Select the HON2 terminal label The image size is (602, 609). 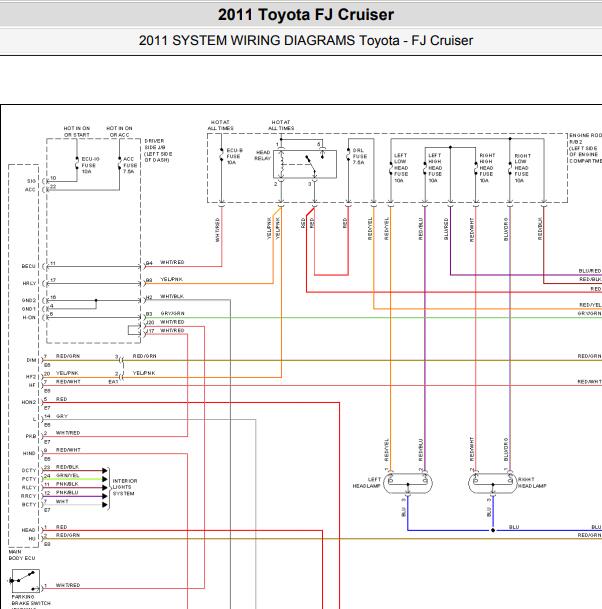pos(28,402)
